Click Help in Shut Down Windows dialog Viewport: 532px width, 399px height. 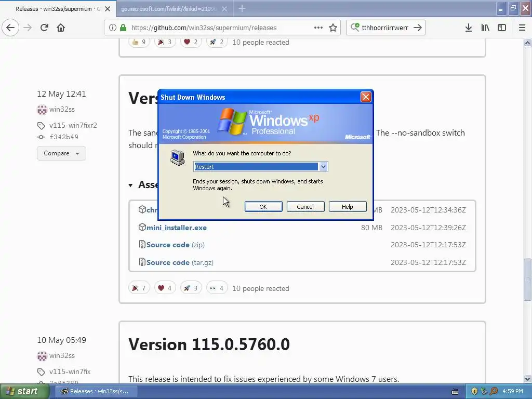(348, 207)
